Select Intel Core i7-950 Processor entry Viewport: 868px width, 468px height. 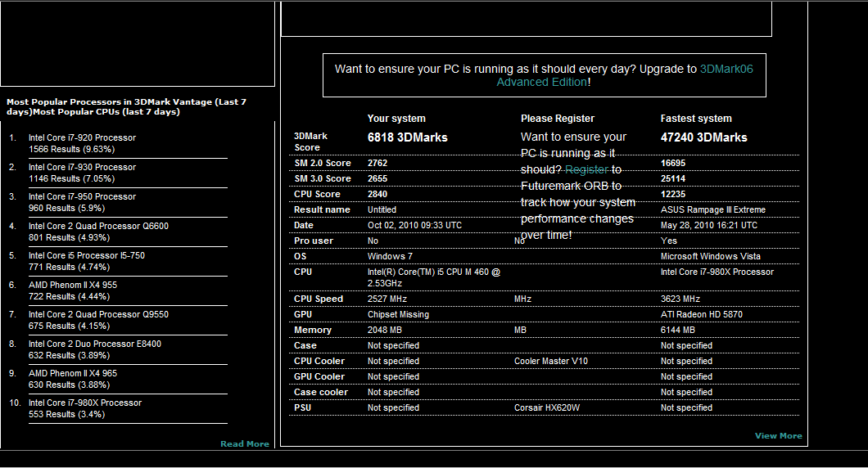[x=82, y=196]
